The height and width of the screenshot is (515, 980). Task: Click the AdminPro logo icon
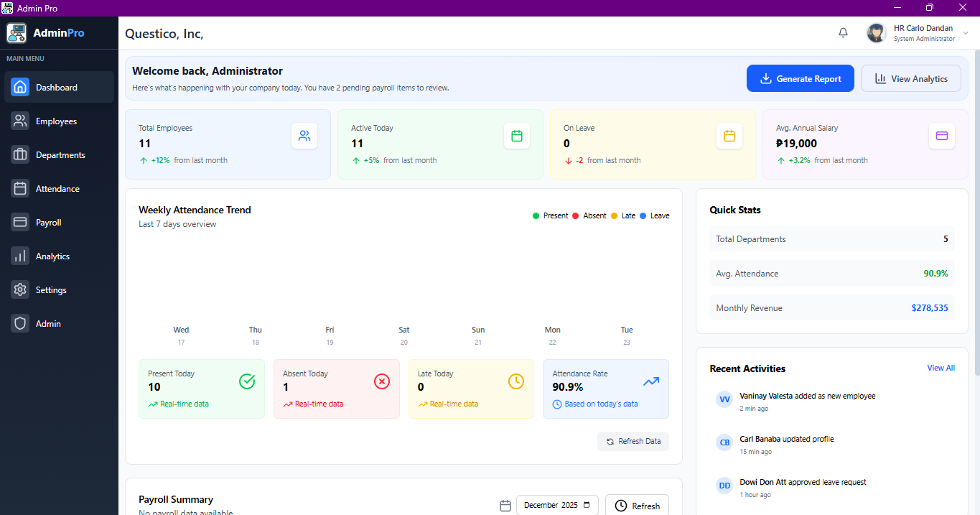coord(17,33)
